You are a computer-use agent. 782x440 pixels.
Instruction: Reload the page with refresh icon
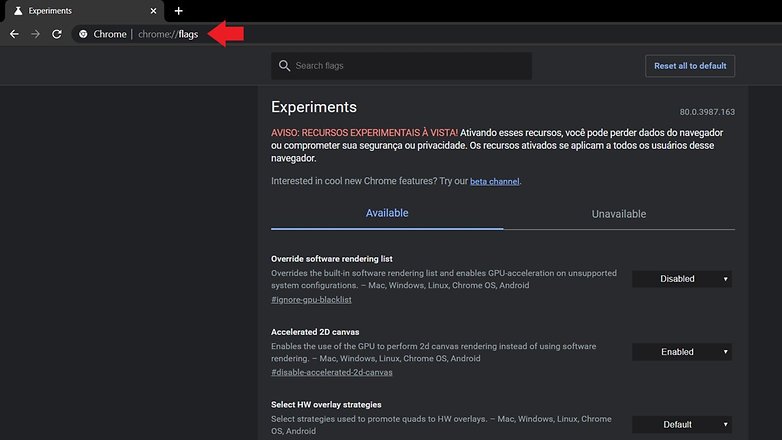click(x=57, y=34)
